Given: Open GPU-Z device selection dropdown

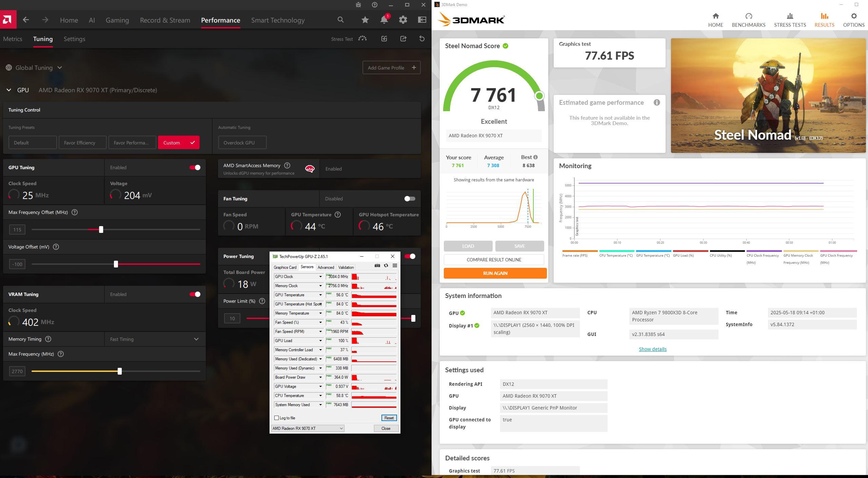Looking at the screenshot, I should pyautogui.click(x=308, y=429).
